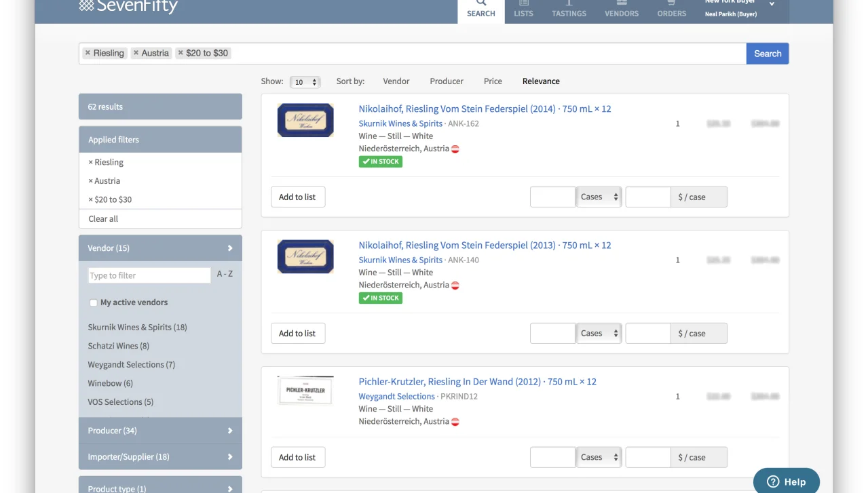Click Austria flag icon on Federspiel (2013)
This screenshot has width=868, height=493.
[455, 285]
